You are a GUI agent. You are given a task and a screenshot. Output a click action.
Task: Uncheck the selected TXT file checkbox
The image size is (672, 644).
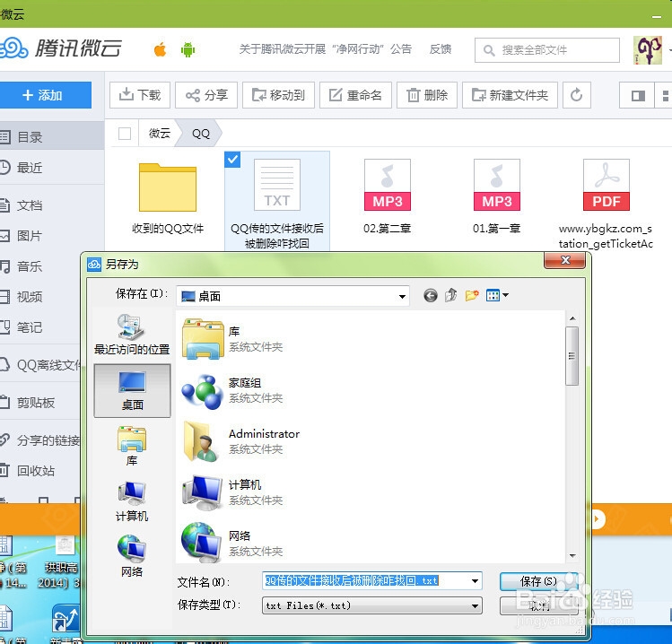[x=232, y=160]
